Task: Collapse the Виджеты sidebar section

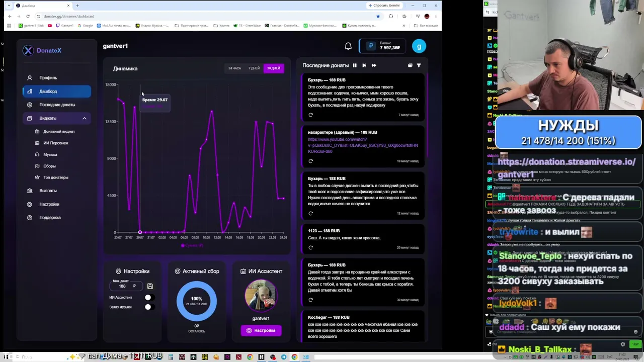Action: 57,118
